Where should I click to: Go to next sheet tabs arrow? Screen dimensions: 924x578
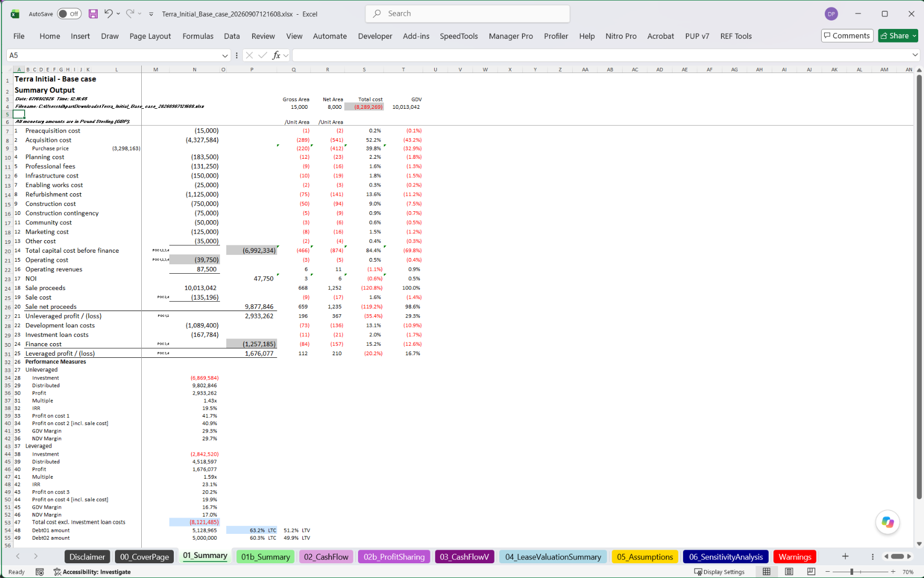(x=36, y=556)
